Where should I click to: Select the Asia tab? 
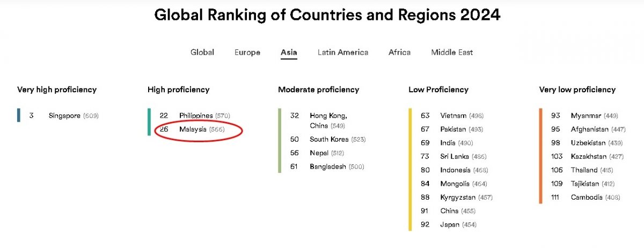(289, 52)
